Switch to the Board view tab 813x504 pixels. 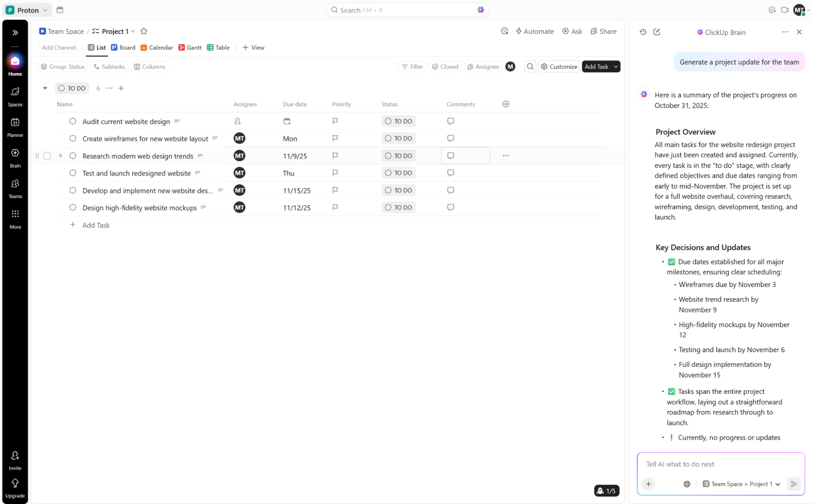click(x=123, y=47)
